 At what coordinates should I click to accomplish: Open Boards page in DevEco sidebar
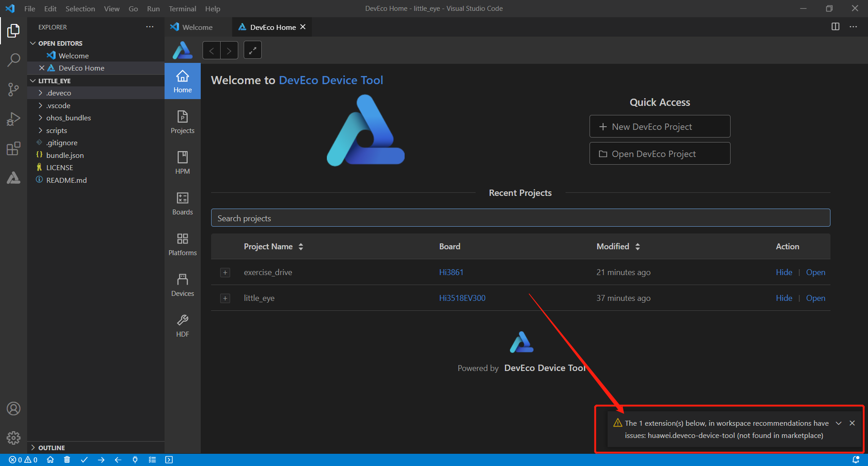coord(183,204)
